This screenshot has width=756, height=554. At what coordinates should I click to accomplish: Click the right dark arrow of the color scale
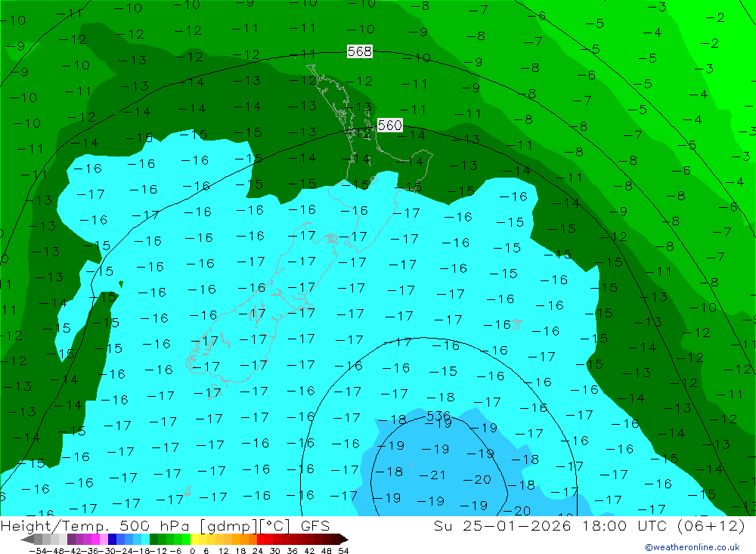344,539
